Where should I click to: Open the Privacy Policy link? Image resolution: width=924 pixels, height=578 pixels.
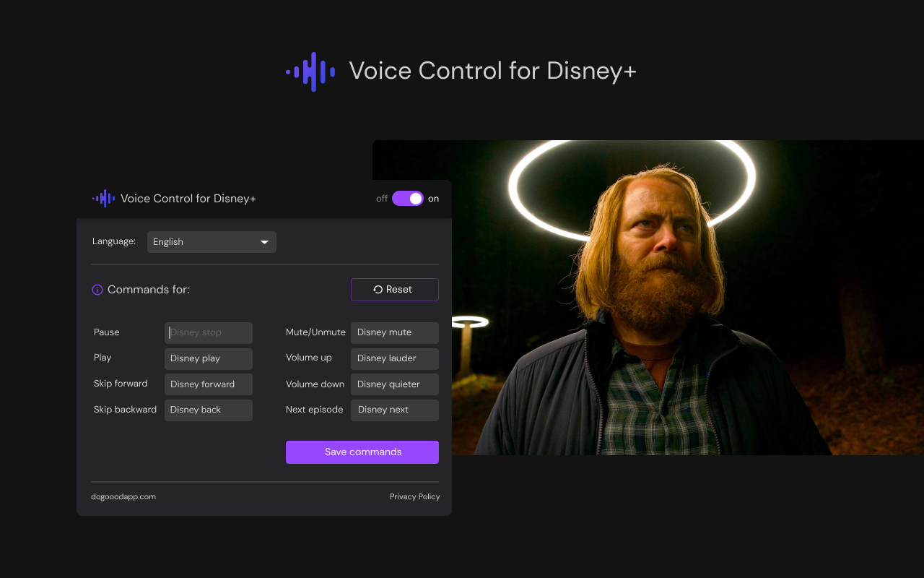point(414,496)
